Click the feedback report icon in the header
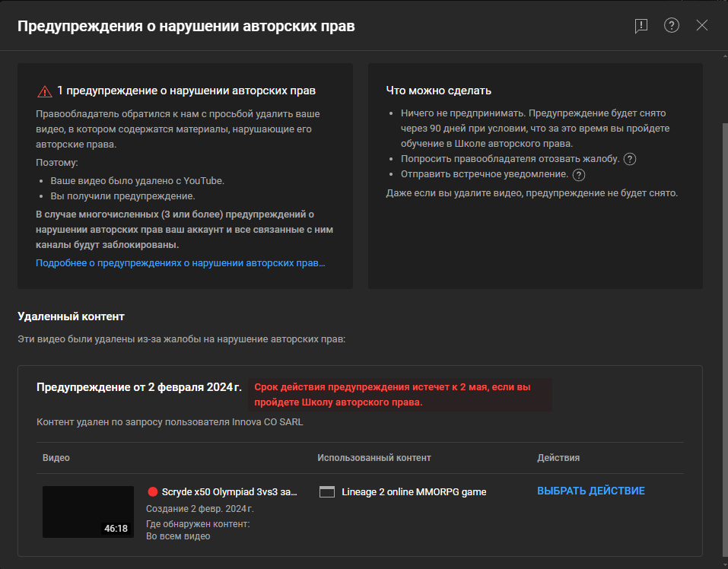 [x=641, y=25]
